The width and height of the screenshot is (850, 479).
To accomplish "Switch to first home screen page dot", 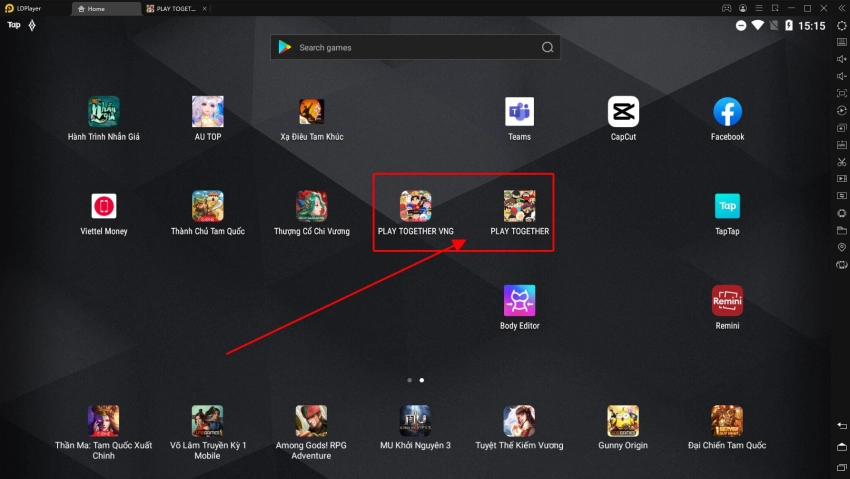I will coord(409,380).
